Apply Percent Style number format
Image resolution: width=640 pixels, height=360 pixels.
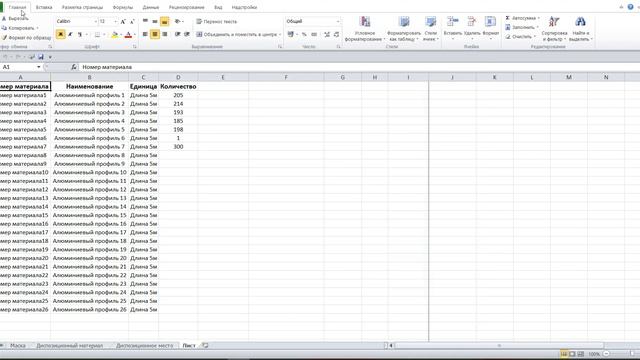point(304,34)
